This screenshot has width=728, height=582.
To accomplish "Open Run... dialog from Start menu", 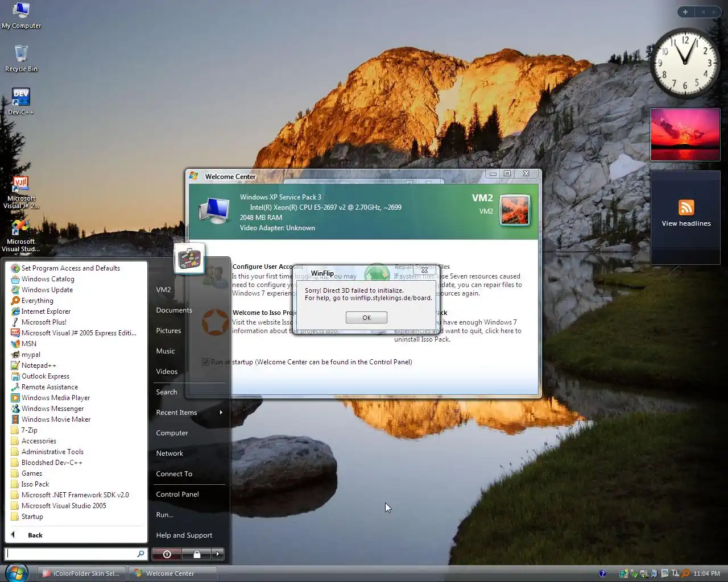I will pos(164,515).
